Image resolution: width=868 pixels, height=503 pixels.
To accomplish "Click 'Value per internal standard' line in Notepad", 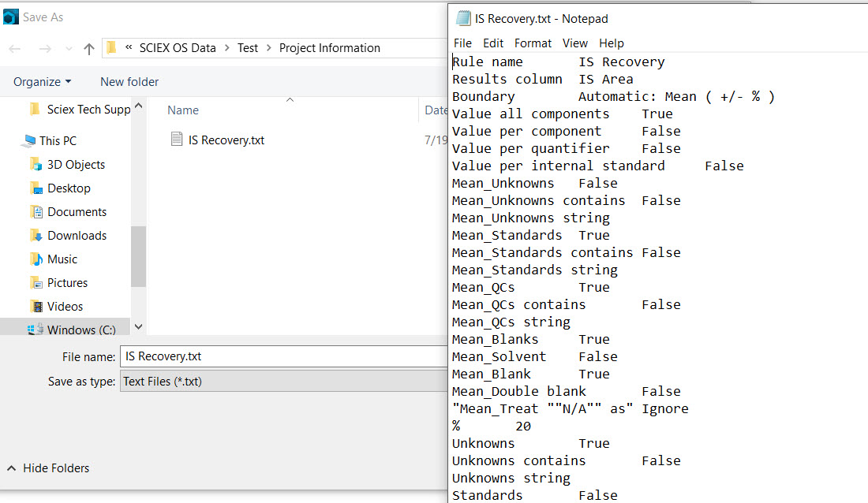I will point(598,166).
